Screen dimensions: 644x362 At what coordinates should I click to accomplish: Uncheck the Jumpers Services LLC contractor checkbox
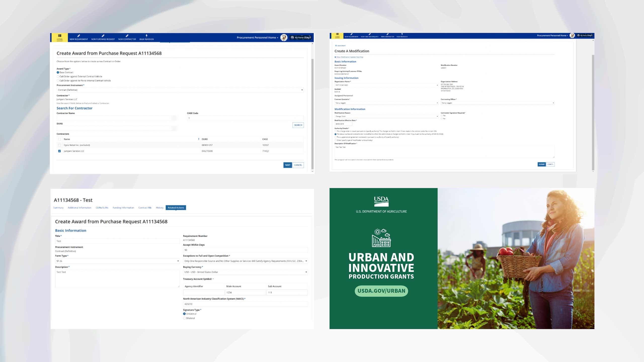59,151
